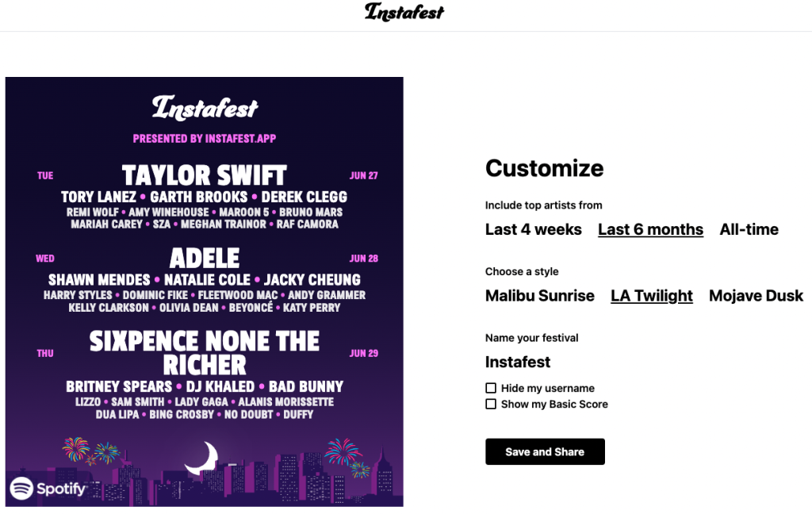
Task: Click the Spotify logo on the poster
Action: pos(48,488)
